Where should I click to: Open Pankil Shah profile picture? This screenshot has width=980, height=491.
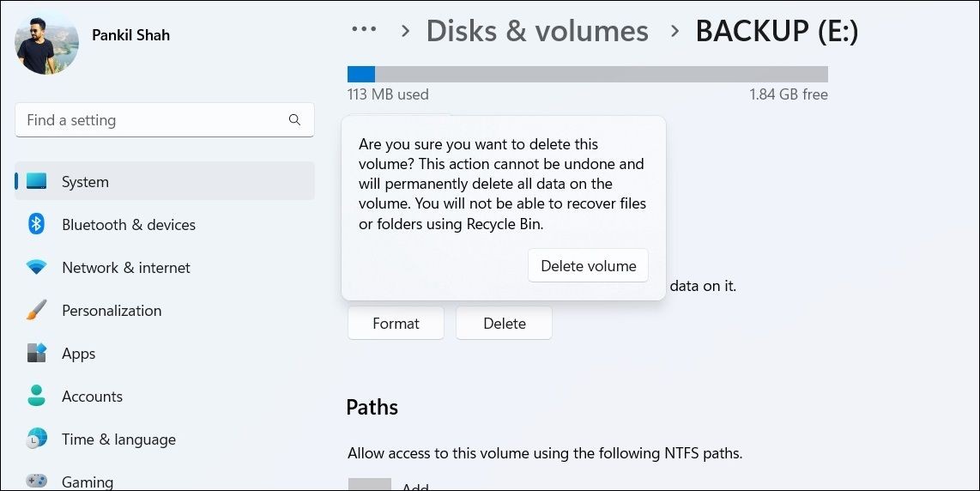point(46,42)
